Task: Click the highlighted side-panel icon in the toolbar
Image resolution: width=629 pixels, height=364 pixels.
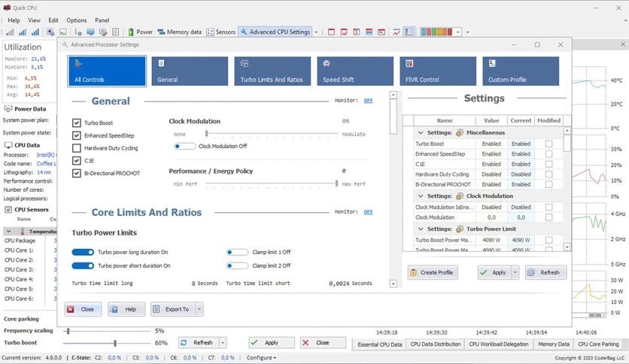Action: 409,32
